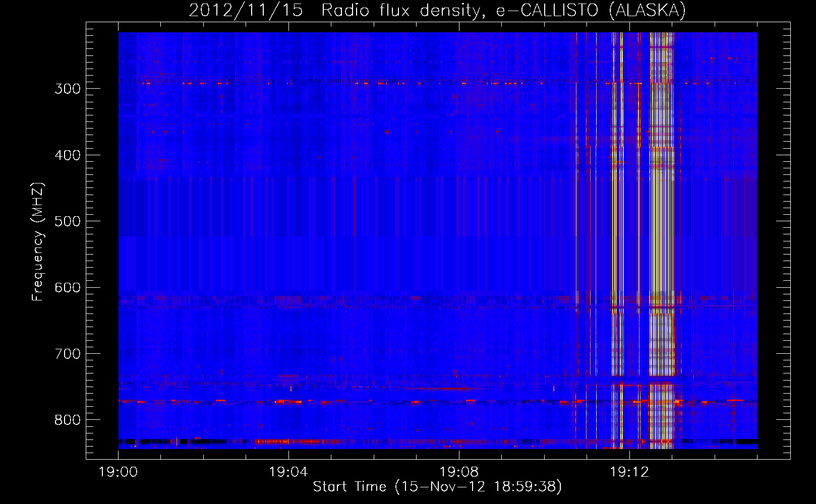Image resolution: width=816 pixels, height=504 pixels.
Task: Click the 'e-CALLISTO (ALASKA)' title text
Action: tap(591, 11)
